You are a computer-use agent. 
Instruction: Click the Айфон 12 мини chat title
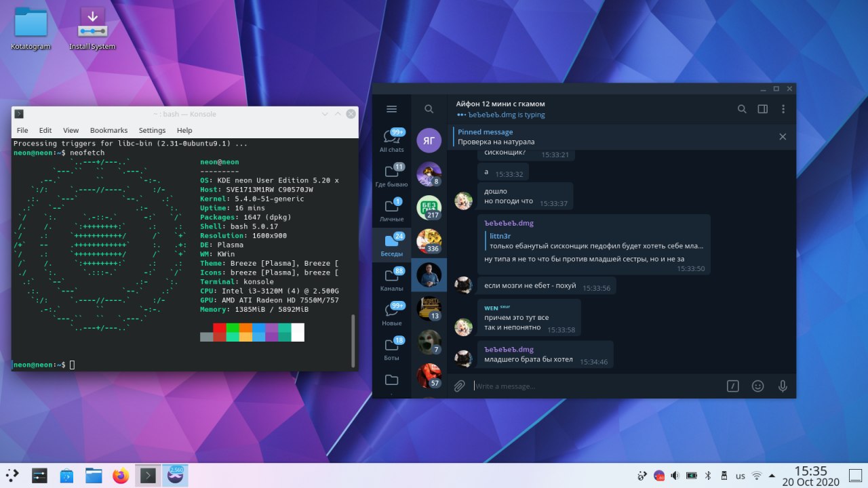coord(500,104)
